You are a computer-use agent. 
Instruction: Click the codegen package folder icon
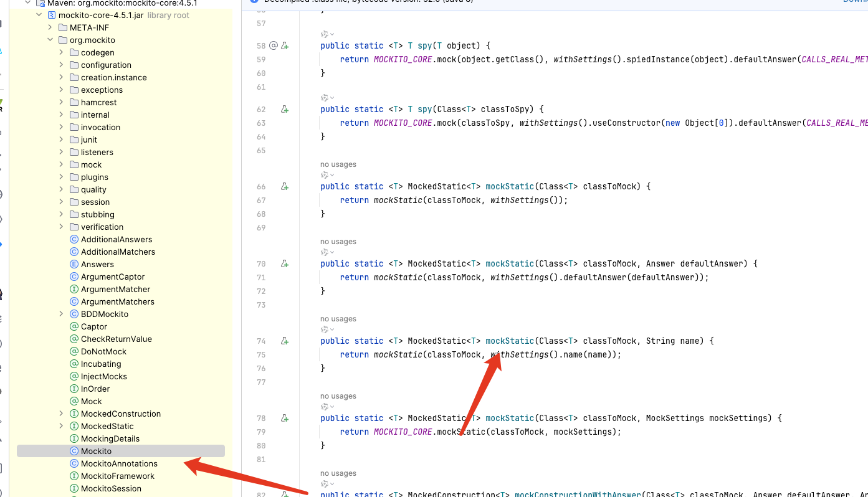[74, 52]
